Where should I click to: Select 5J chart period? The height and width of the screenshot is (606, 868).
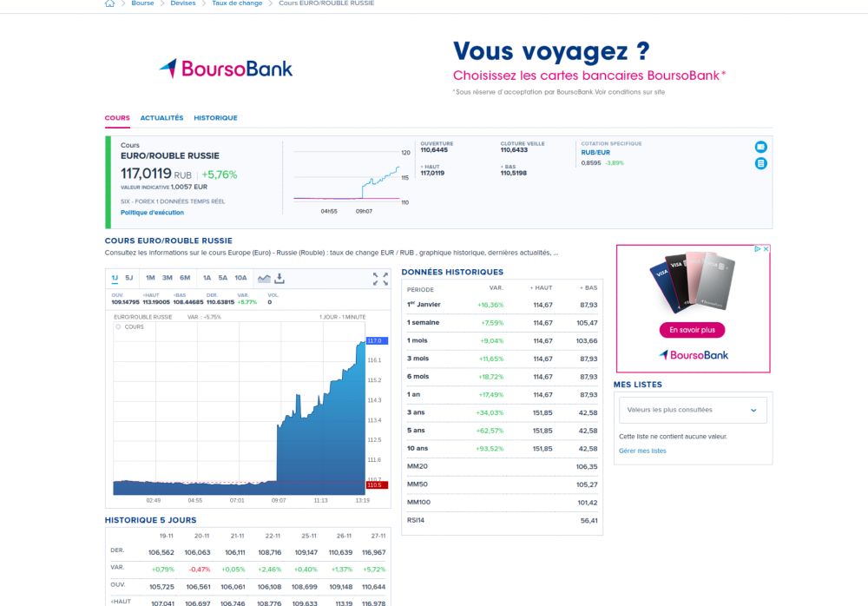[129, 278]
